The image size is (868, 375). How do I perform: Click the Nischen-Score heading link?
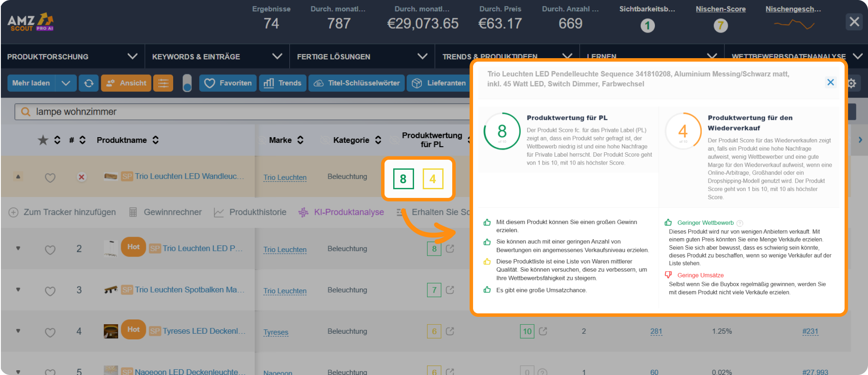pos(721,9)
